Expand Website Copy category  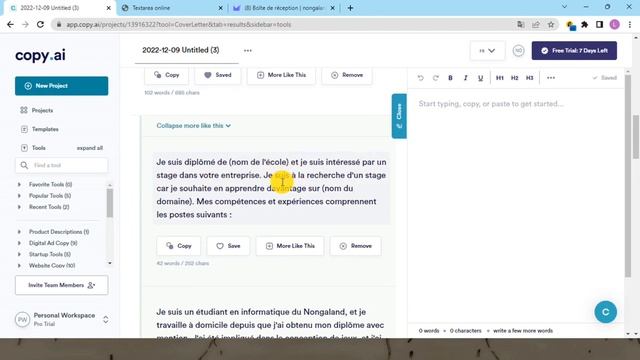click(47, 265)
